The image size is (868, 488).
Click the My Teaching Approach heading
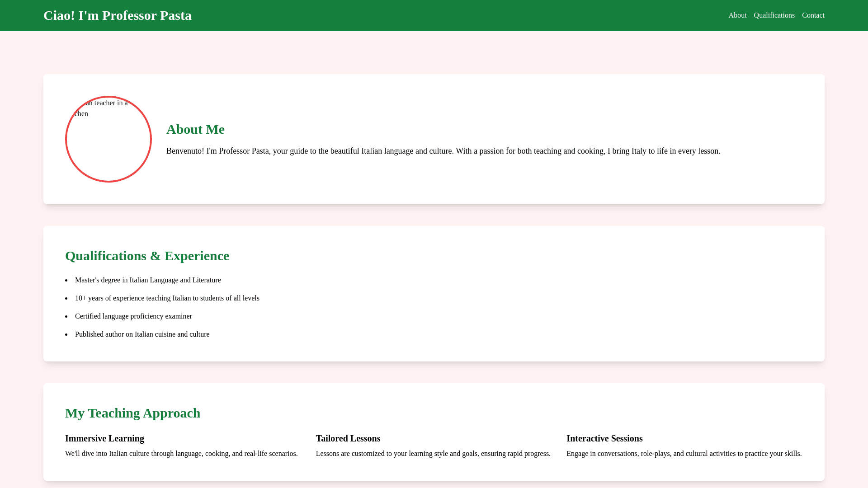(132, 413)
